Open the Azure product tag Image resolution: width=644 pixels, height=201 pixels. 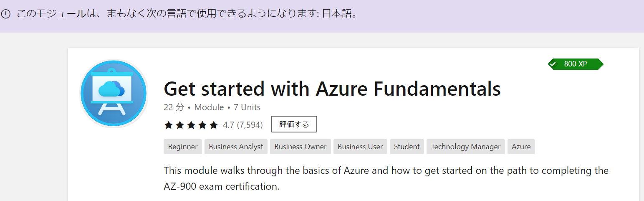(x=521, y=147)
